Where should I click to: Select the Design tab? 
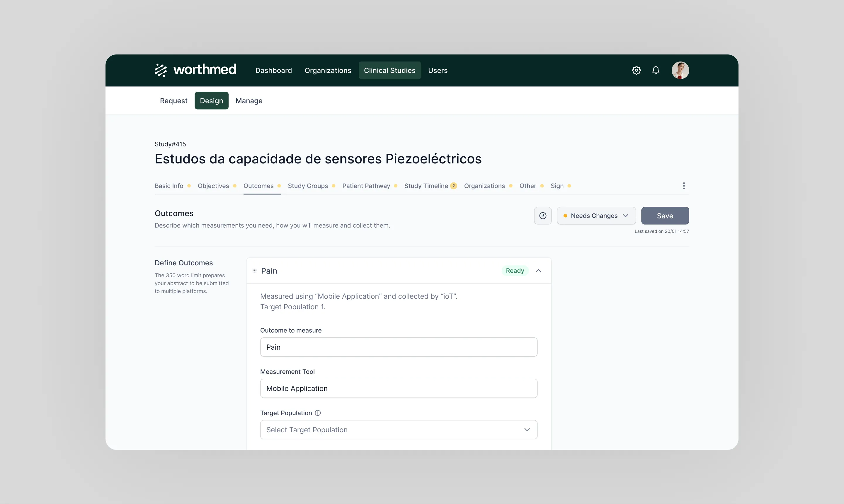[x=211, y=100]
